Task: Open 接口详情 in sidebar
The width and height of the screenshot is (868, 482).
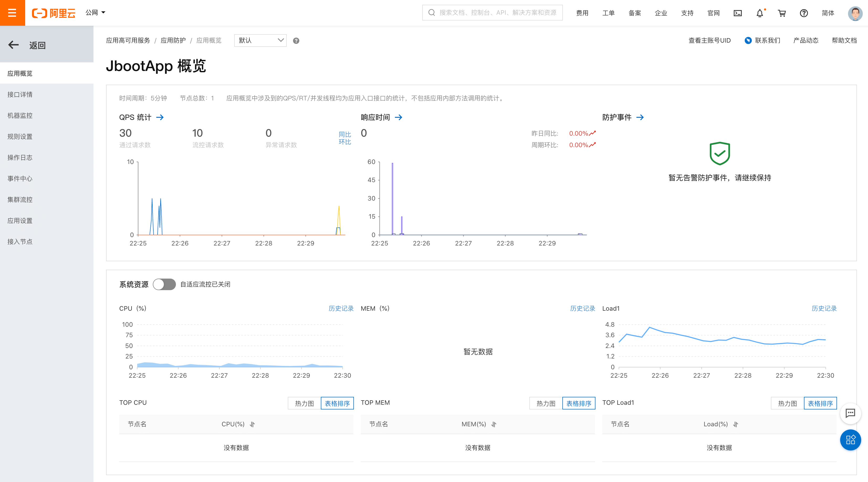Action: pos(46,94)
